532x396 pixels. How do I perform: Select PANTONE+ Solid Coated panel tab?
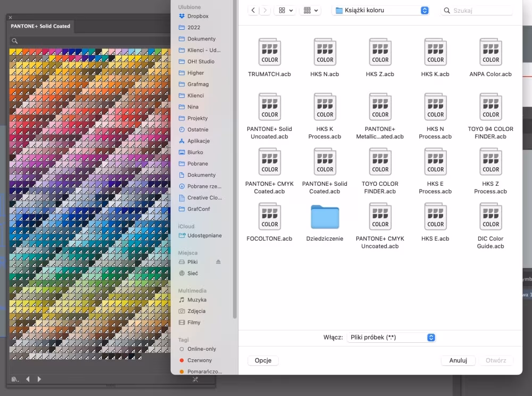40,26
